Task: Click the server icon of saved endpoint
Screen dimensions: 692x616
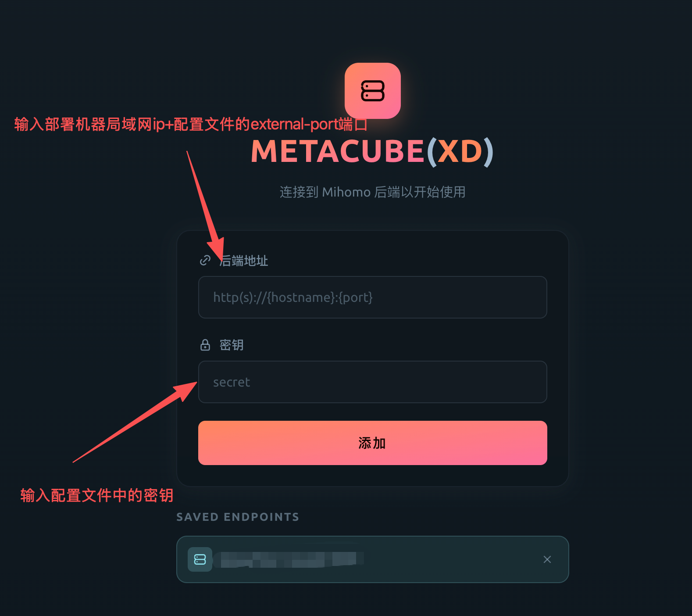Action: tap(200, 559)
